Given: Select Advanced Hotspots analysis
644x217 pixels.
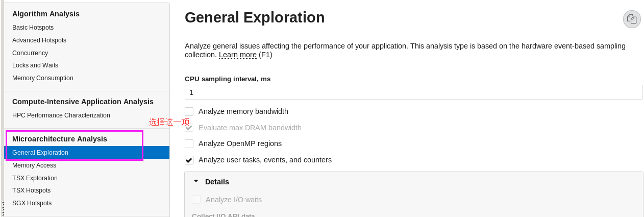Looking at the screenshot, I should [39, 40].
